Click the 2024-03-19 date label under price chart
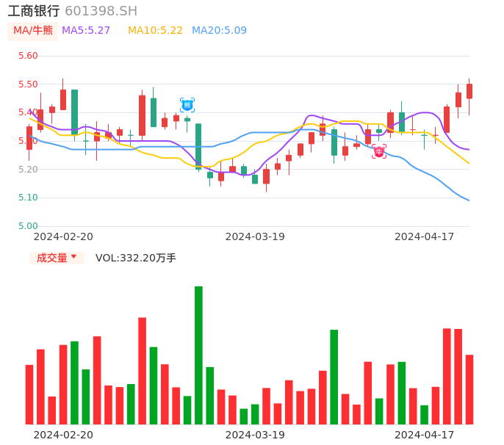 pos(255,236)
